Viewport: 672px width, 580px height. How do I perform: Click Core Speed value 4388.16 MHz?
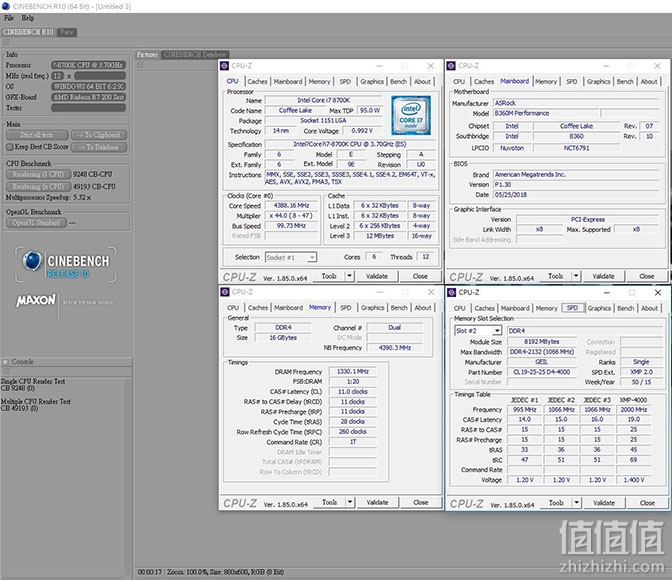point(291,205)
